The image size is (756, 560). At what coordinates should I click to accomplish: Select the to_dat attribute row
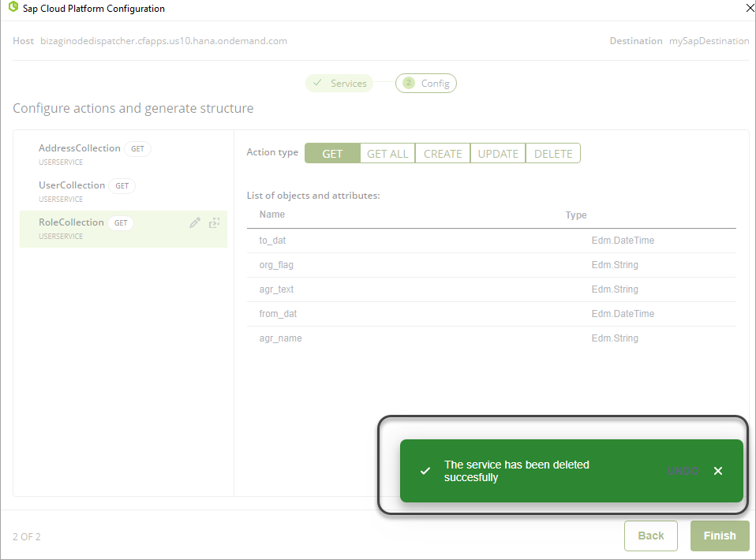(x=492, y=241)
